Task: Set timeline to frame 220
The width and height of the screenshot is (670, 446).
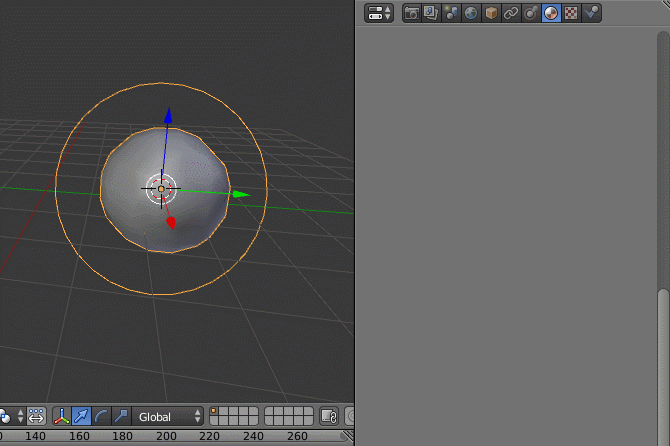Action: pos(209,436)
